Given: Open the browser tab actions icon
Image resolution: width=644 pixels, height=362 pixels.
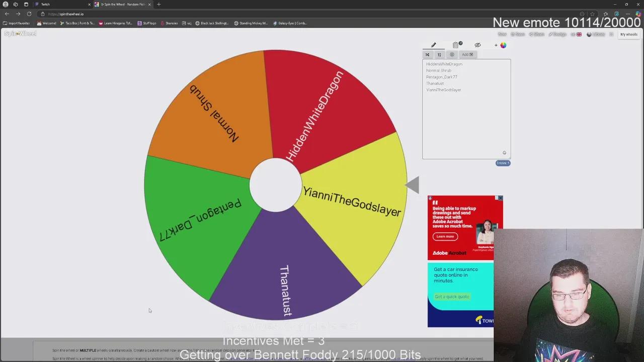Looking at the screenshot, I should point(26,5).
